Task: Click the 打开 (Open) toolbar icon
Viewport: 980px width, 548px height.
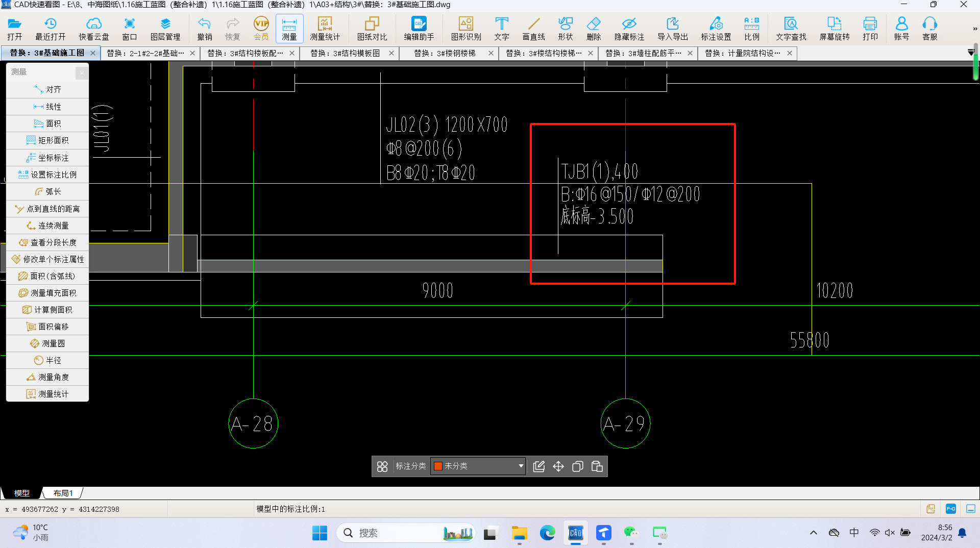Action: point(14,29)
